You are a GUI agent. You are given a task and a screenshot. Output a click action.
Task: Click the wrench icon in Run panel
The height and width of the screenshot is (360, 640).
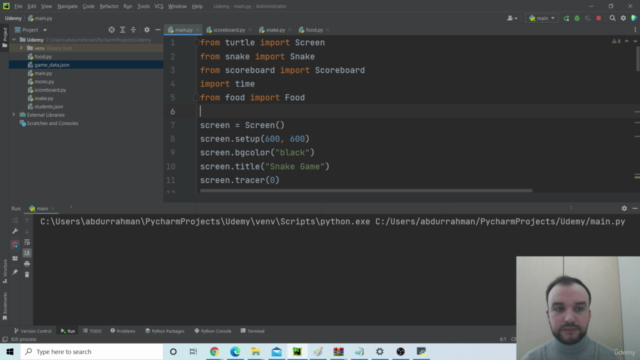(x=15, y=231)
